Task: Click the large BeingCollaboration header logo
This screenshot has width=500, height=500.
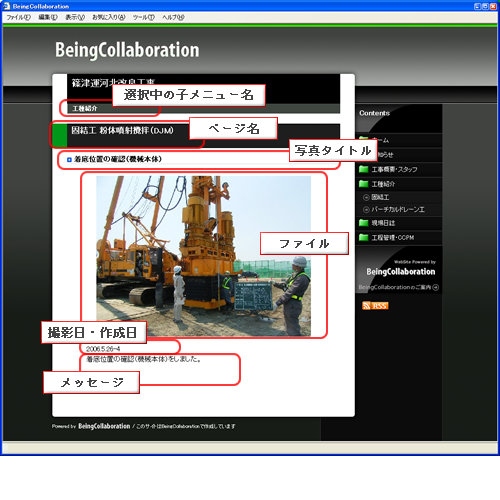Action: [x=127, y=50]
